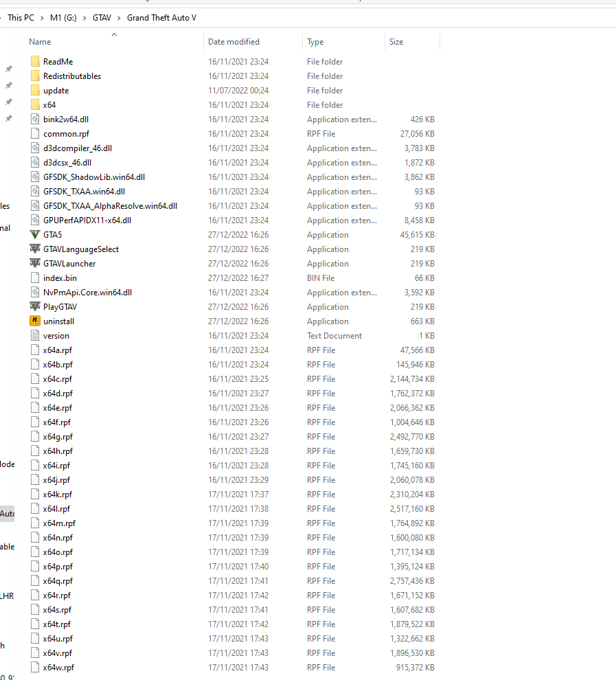Screen dimensions: 616x680
Task: Select the file x64l.rpf
Action: tap(56, 509)
